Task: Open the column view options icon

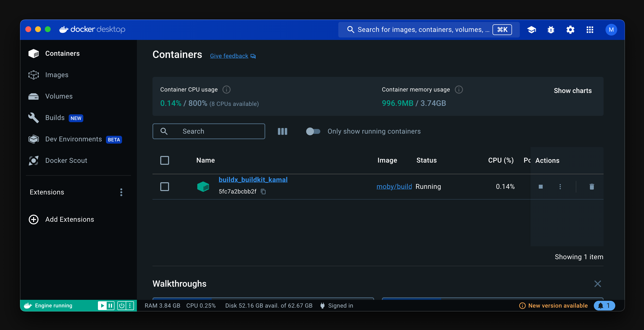Action: [x=282, y=131]
